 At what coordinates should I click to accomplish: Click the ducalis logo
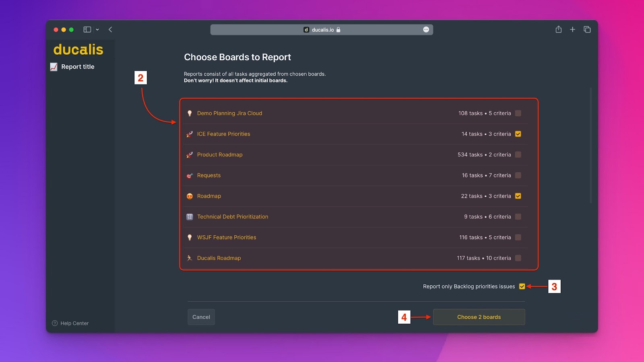(78, 49)
